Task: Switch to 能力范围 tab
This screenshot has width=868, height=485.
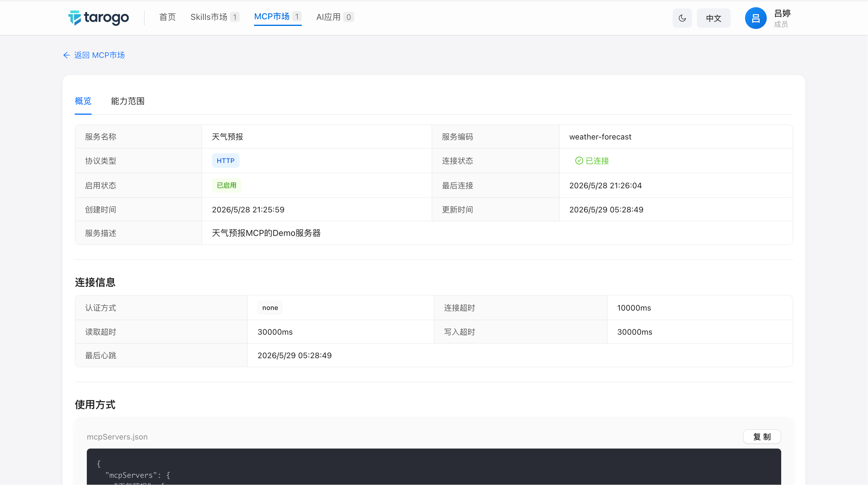Action: (128, 101)
